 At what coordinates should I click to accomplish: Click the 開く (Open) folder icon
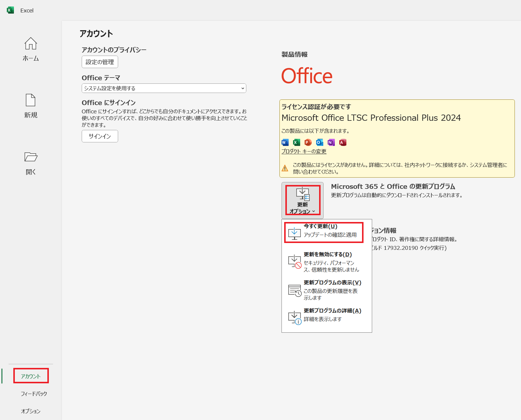click(31, 157)
